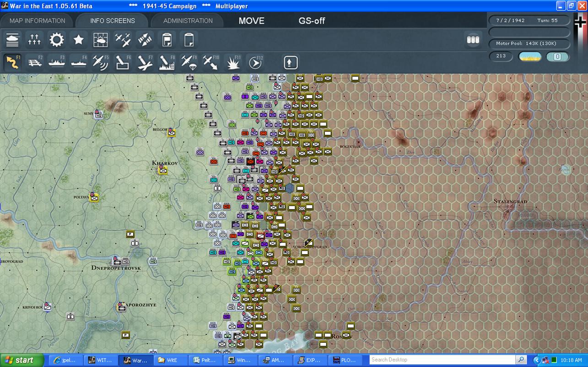Select the F4 Amphibious Transport mode

point(79,62)
